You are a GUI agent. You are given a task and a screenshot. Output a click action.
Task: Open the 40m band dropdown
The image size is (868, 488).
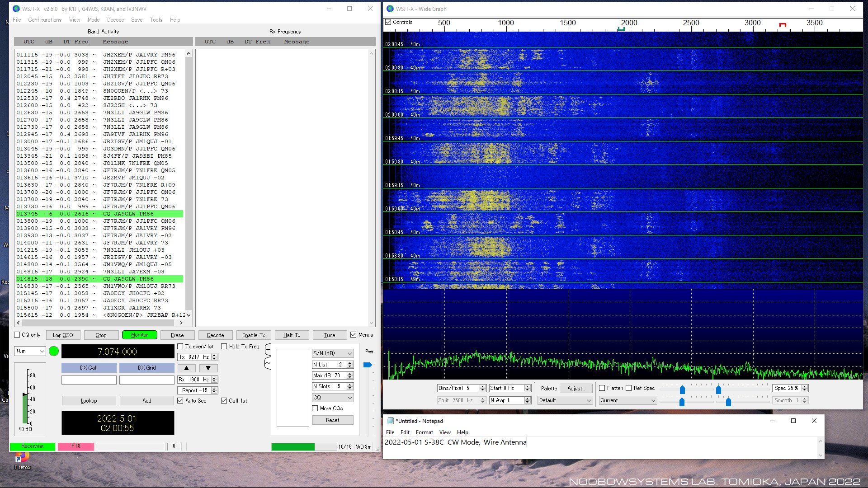(x=30, y=351)
